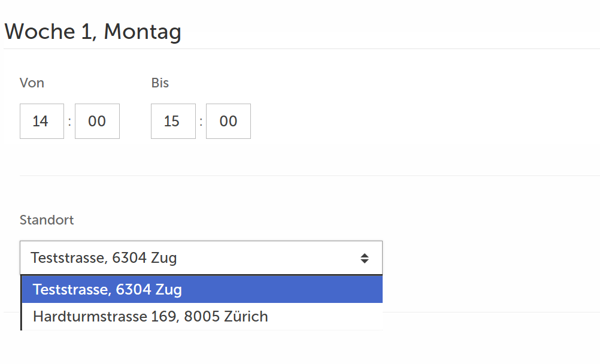Click the Bis label
Screen dimensions: 600x364
160,83
